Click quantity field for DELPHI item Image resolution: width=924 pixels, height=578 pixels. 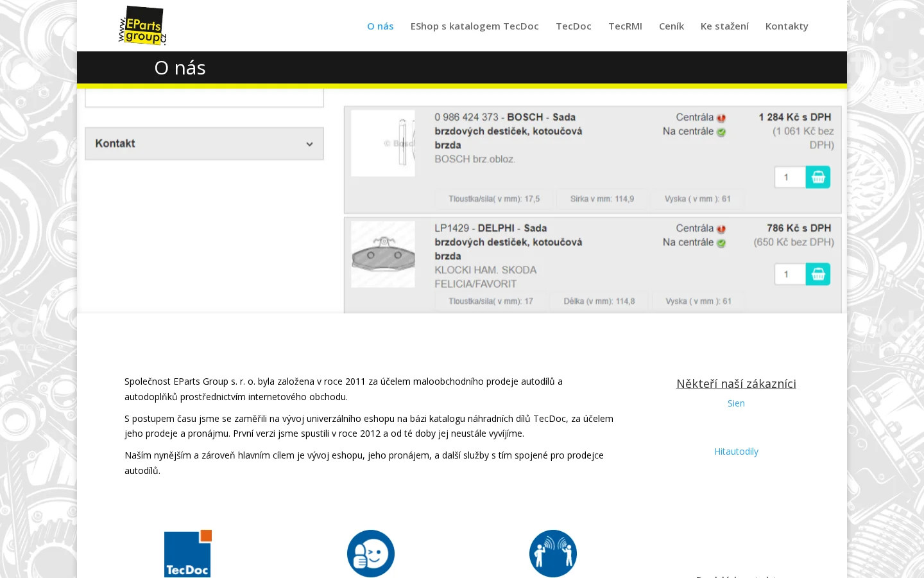(791, 274)
